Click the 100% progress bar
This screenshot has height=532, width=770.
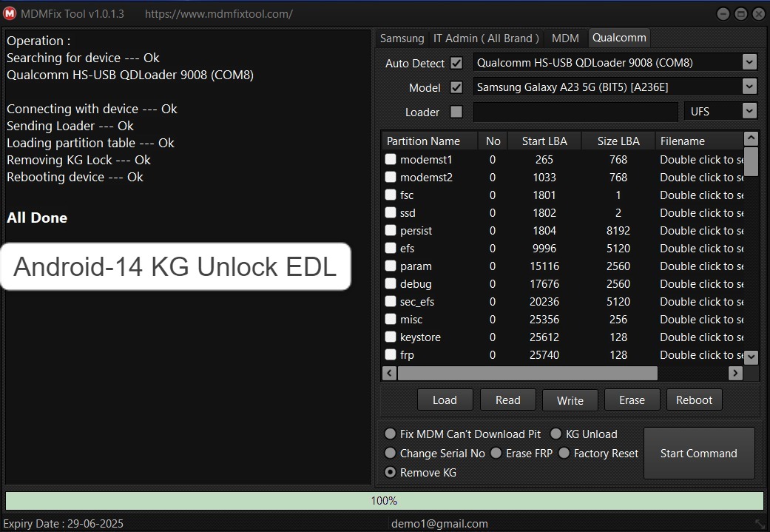tap(385, 500)
